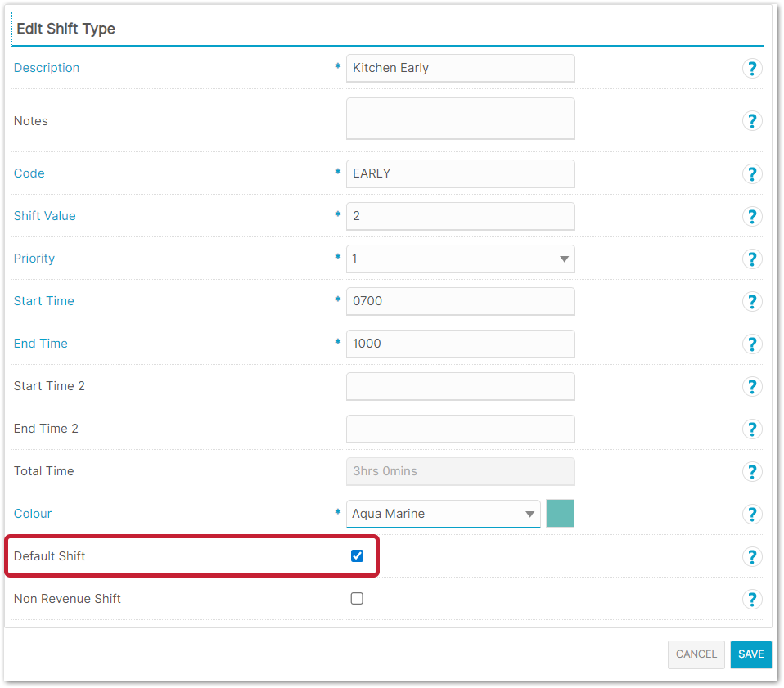The height and width of the screenshot is (688, 784).
Task: Click into the Description text field
Action: point(460,69)
